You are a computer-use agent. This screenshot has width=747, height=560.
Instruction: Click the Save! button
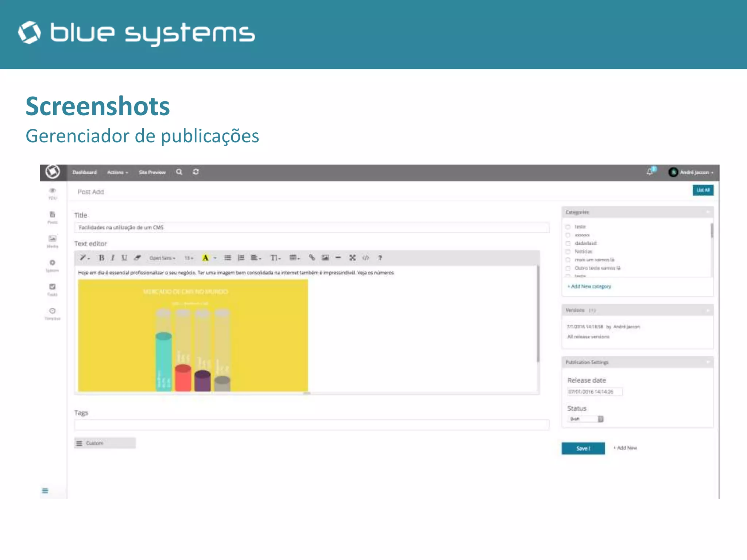[x=583, y=448]
